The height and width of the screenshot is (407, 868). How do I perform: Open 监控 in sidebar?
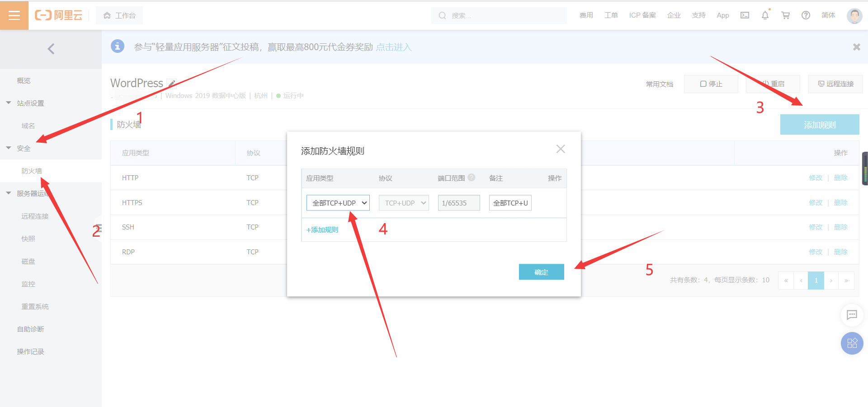point(28,284)
